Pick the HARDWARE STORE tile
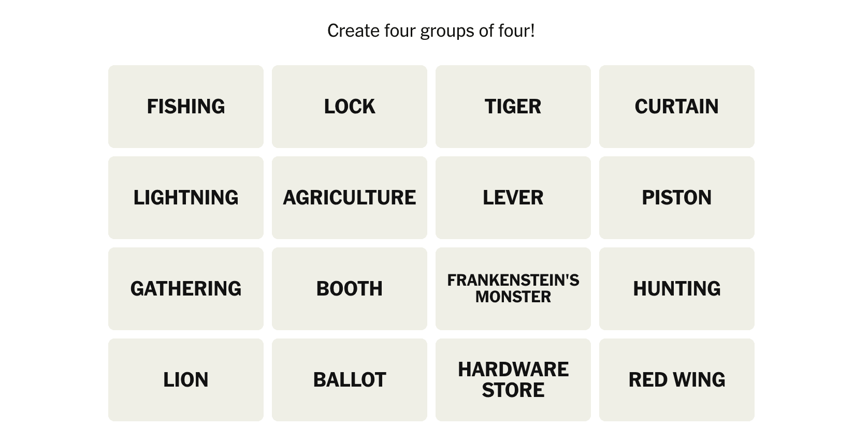This screenshot has width=868, height=442. (x=513, y=380)
